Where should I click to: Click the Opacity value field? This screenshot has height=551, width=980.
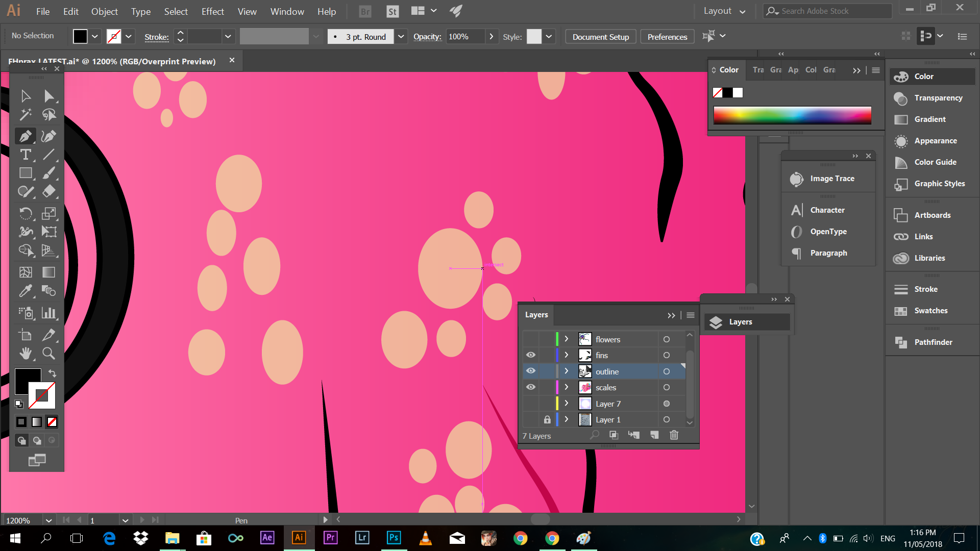coord(465,37)
